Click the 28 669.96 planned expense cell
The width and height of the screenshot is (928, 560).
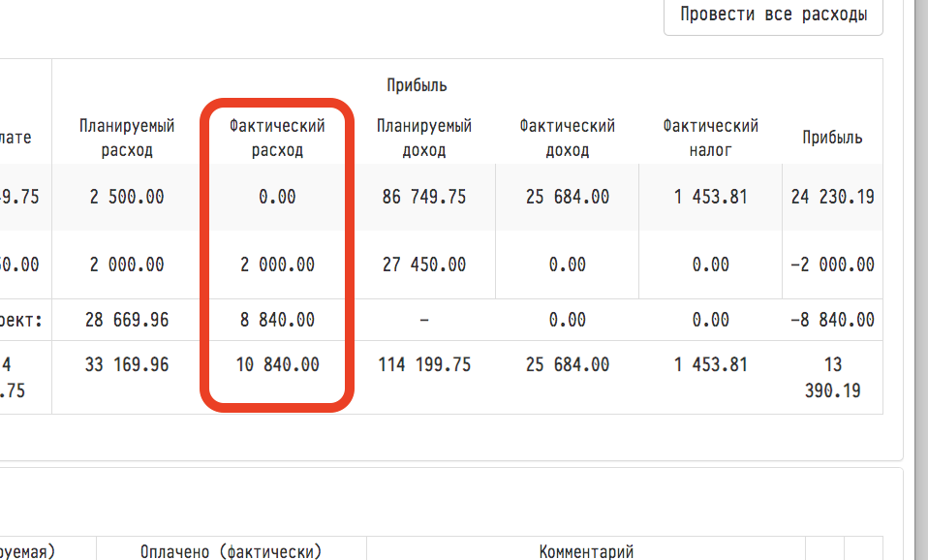click(x=127, y=320)
